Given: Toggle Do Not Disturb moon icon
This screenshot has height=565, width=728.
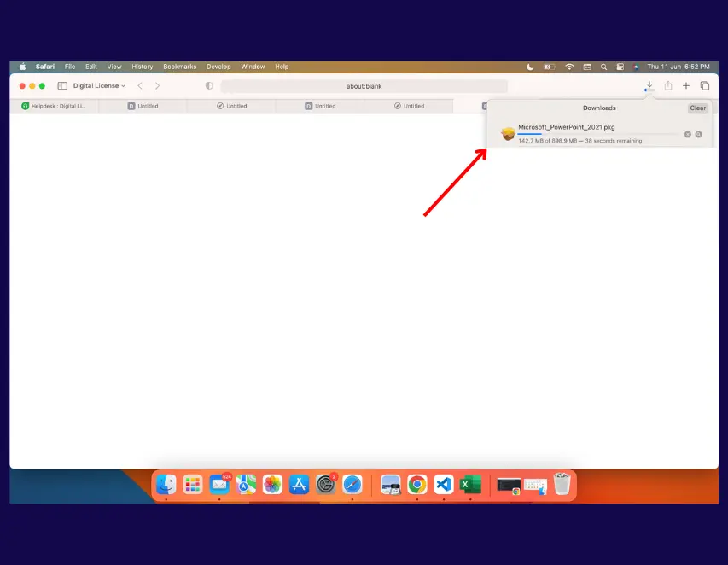Looking at the screenshot, I should tap(530, 67).
